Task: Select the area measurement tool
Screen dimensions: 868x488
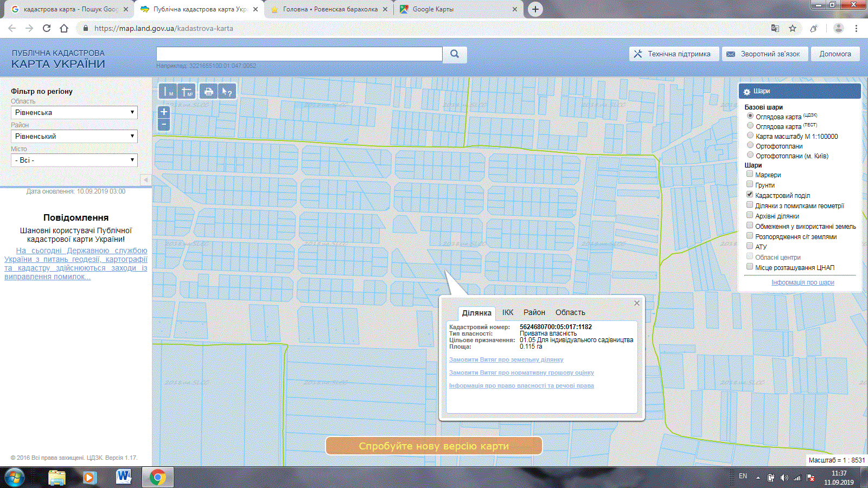Action: coord(187,92)
